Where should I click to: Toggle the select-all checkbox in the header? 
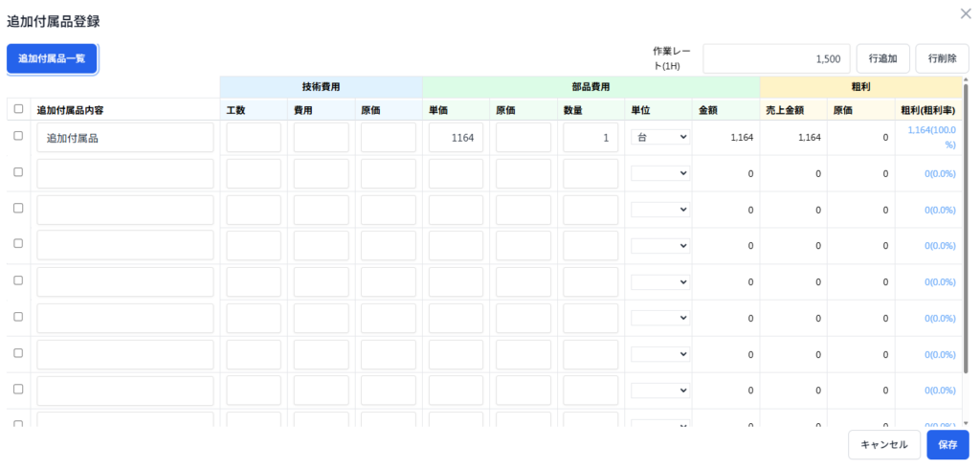pos(18,109)
